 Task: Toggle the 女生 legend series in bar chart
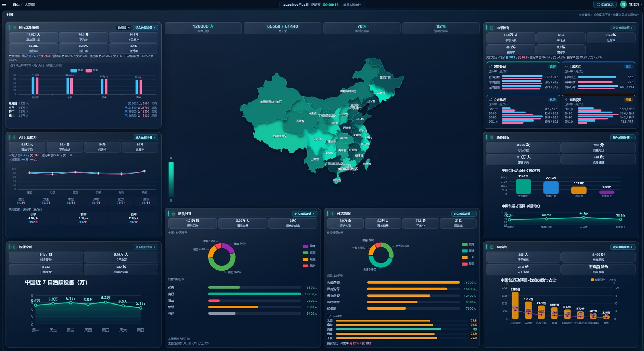tap(92, 70)
